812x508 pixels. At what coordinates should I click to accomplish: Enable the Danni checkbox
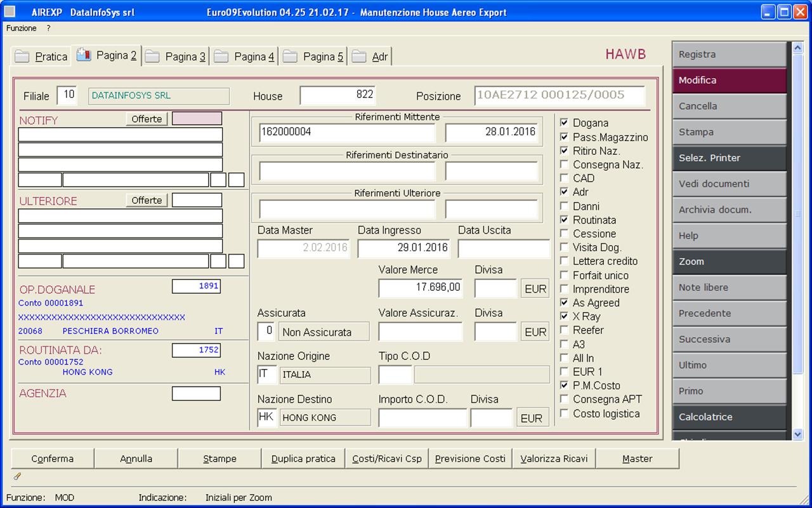click(x=565, y=206)
